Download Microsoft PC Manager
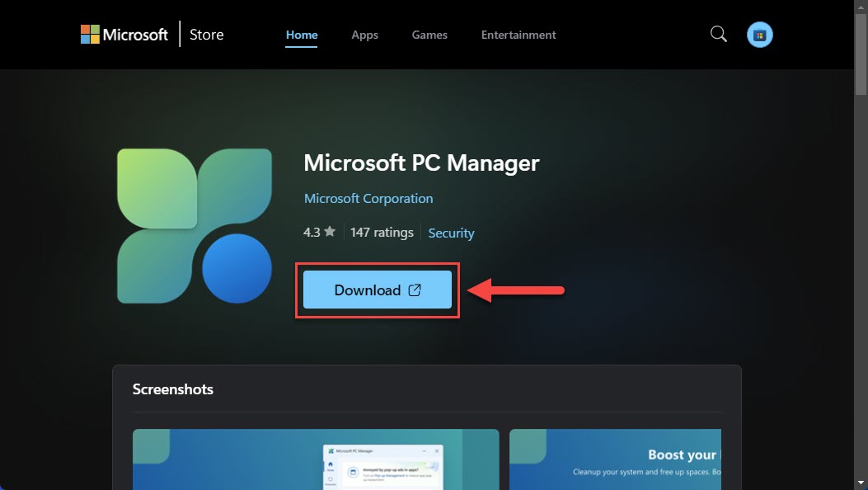The width and height of the screenshot is (868, 490). [x=378, y=290]
